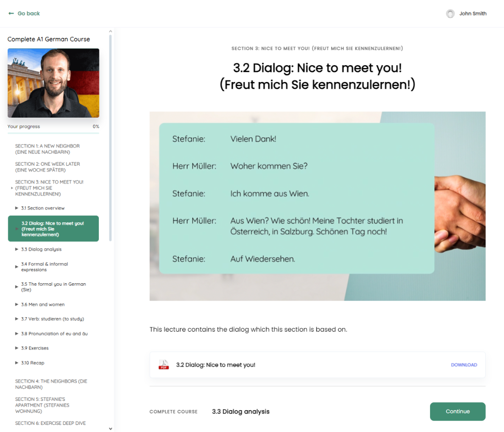Click the sidebar scroll down arrow
504x432 pixels.
(x=110, y=429)
